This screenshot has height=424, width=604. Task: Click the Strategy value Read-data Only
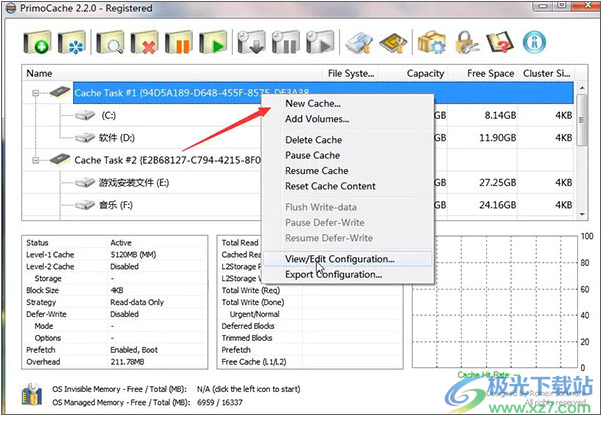[137, 302]
